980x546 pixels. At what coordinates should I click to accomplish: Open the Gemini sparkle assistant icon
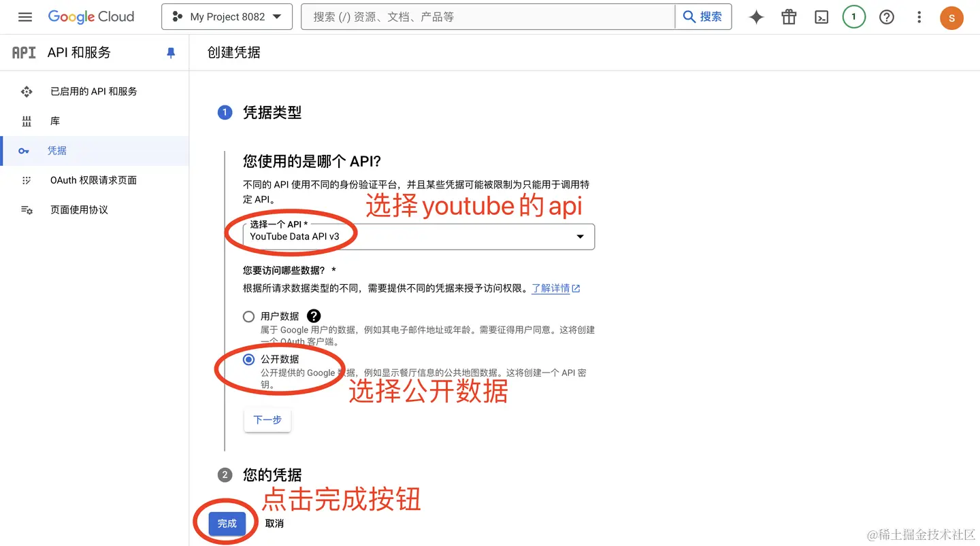point(756,17)
